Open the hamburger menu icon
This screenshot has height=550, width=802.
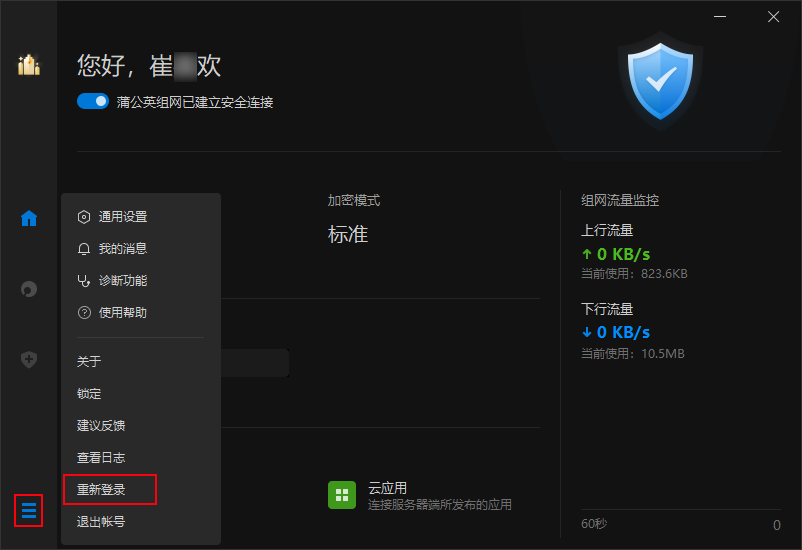click(29, 510)
